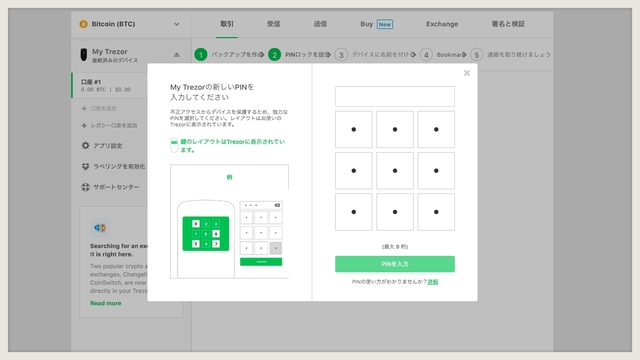Screen dimensions: 640x360
Task: Click the New badge beside Buy
Action: coord(384,24)
